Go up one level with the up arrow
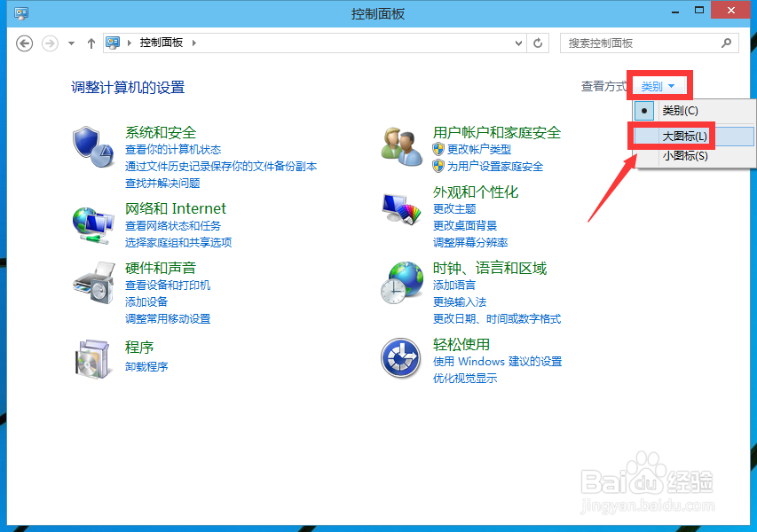Image resolution: width=757 pixels, height=532 pixels. pyautogui.click(x=91, y=43)
